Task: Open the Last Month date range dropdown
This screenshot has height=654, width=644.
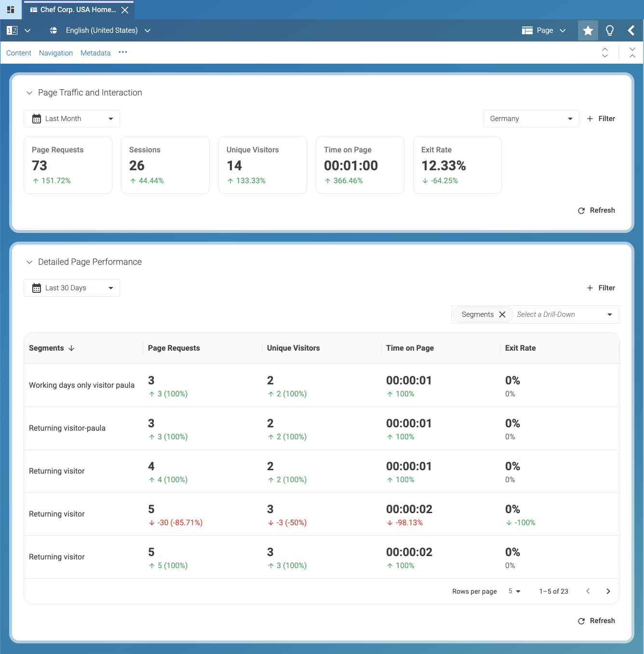Action: (x=72, y=119)
